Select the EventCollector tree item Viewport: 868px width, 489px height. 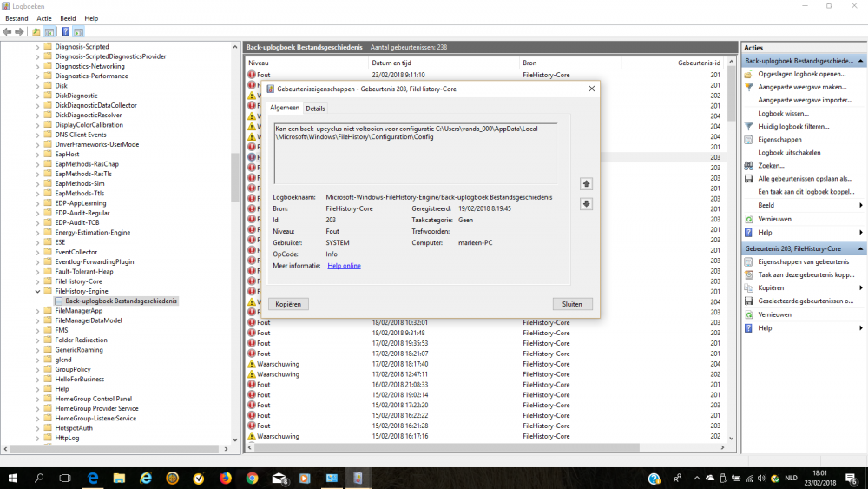[76, 252]
